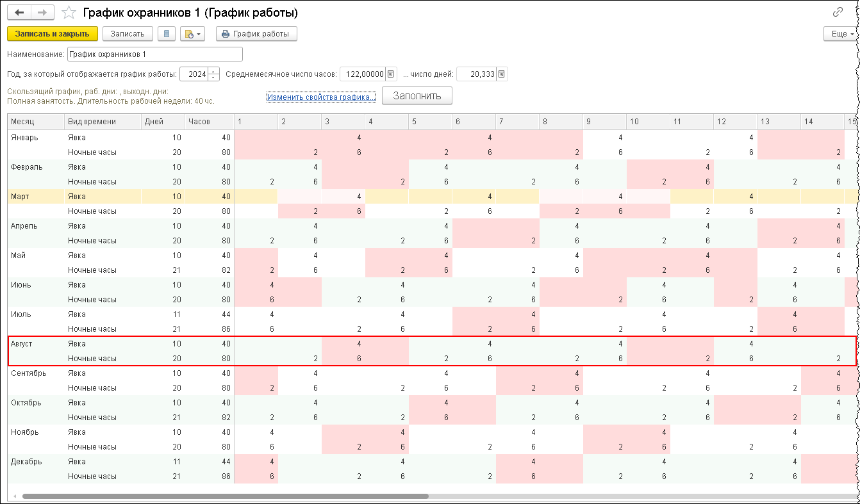Open the calculator for число дней field
The width and height of the screenshot is (860, 504).
pos(502,74)
